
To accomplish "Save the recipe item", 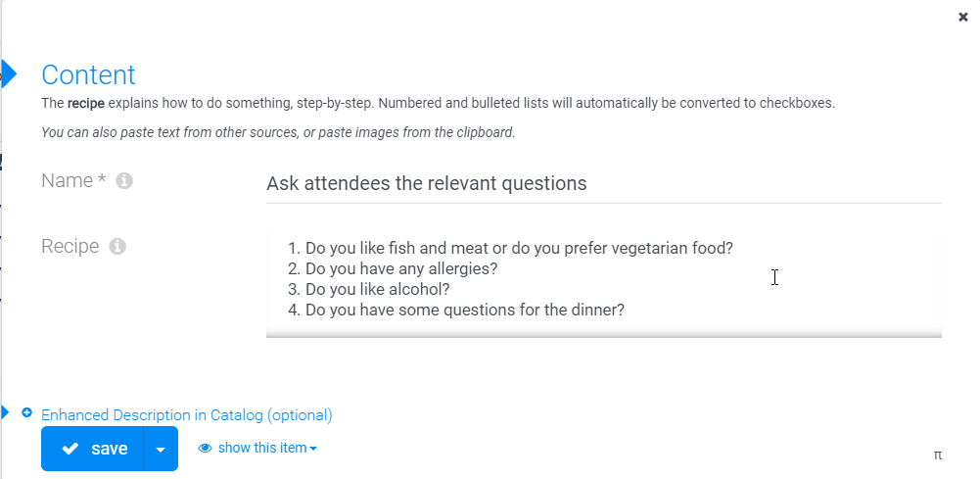I will pyautogui.click(x=92, y=449).
